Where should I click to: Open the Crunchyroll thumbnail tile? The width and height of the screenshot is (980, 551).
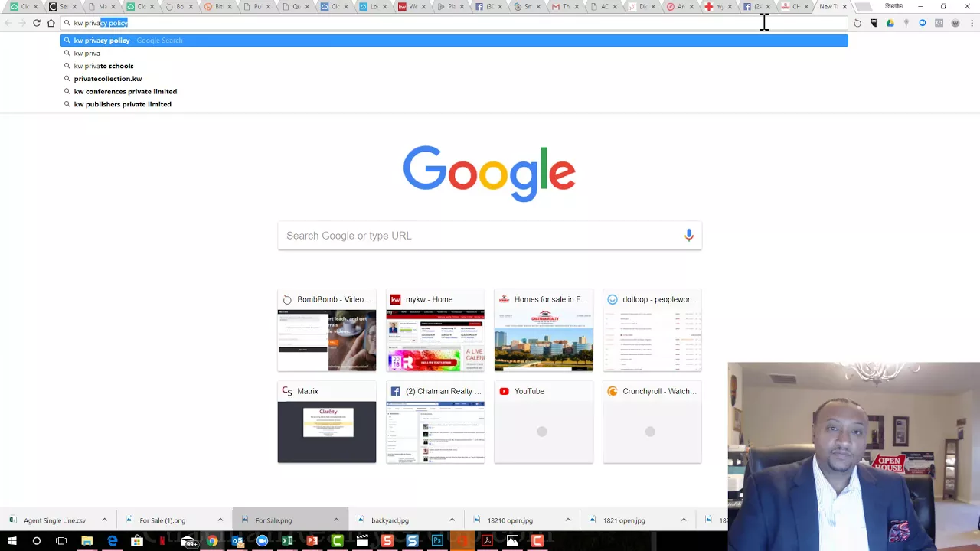click(x=652, y=422)
